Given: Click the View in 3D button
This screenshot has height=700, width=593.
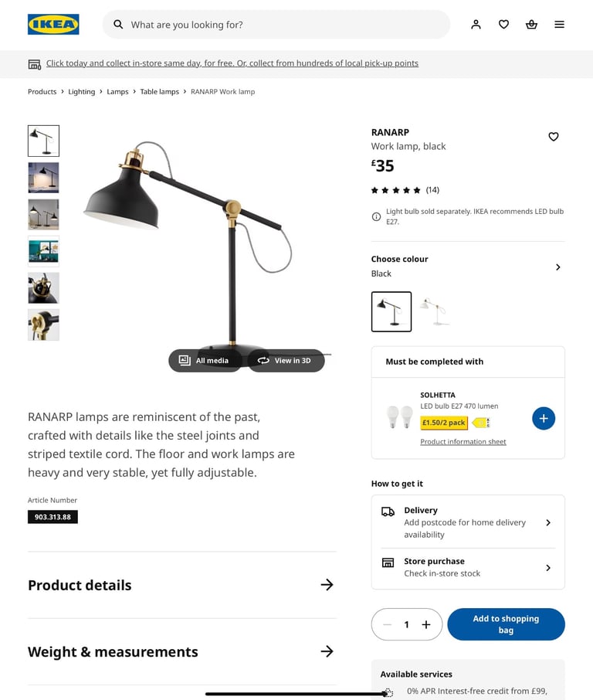Looking at the screenshot, I should (286, 360).
